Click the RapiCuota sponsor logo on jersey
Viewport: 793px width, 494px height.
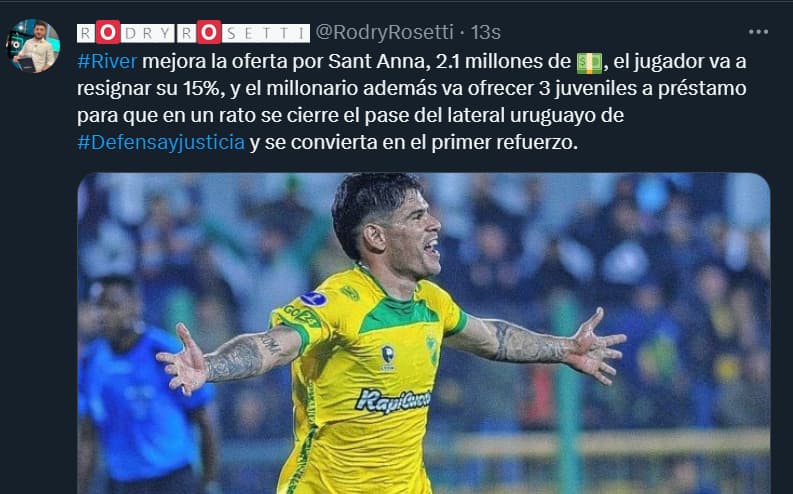393,400
